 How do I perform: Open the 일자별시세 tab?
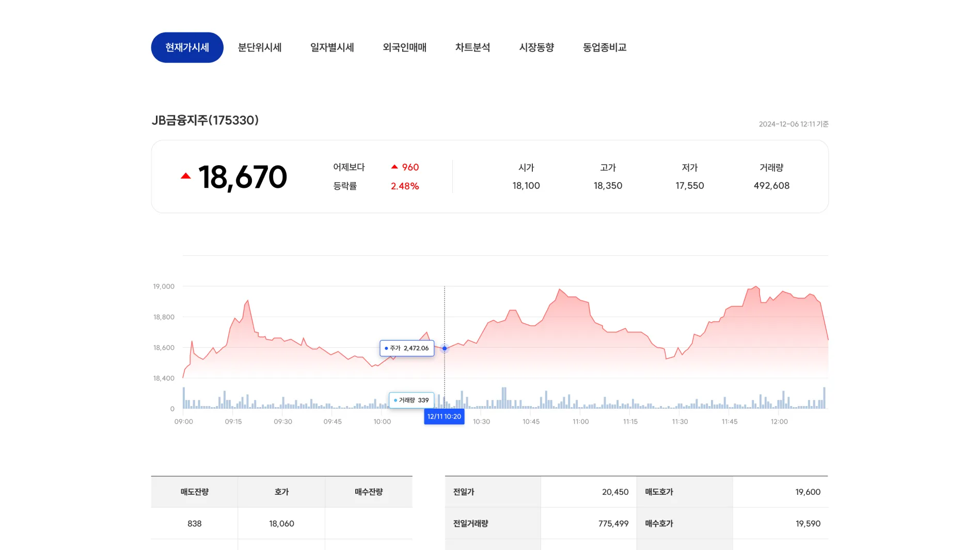(332, 47)
